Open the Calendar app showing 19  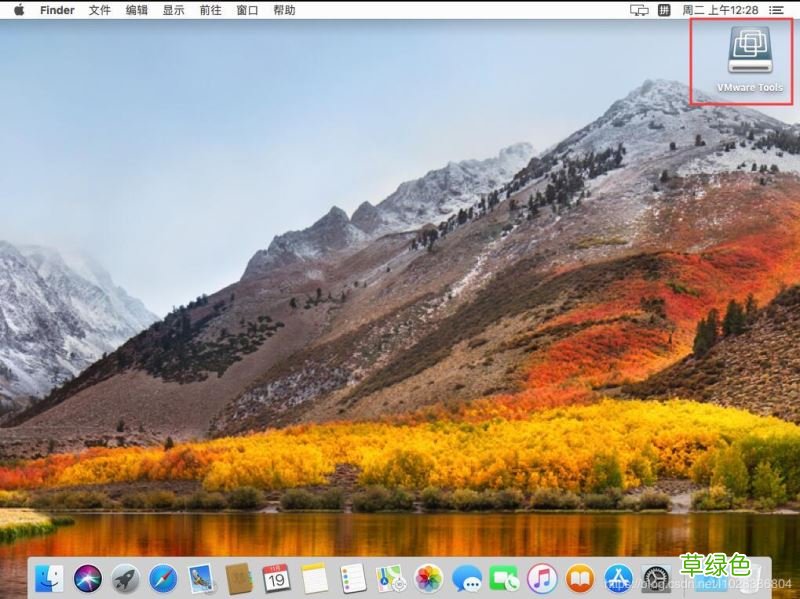(x=277, y=577)
